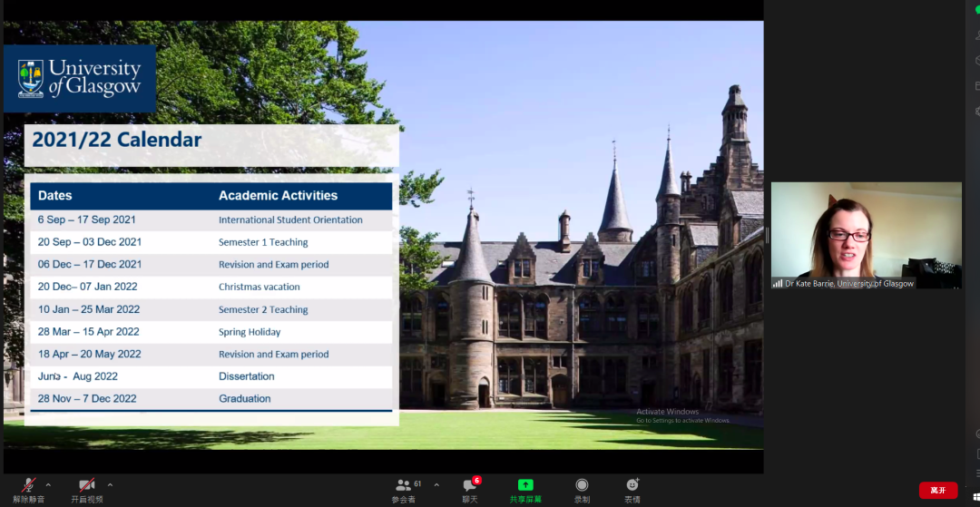Click the 06 Dec – 17 Dec 2021 date

(90, 265)
